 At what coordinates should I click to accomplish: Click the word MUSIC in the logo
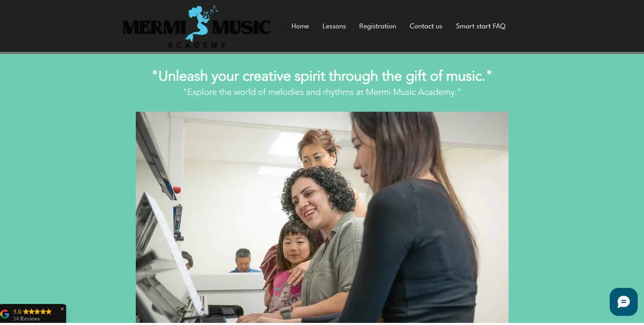point(241,27)
